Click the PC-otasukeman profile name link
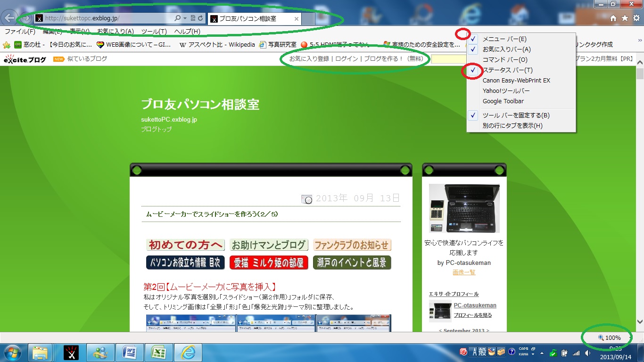This screenshot has height=362, width=644. pyautogui.click(x=475, y=305)
